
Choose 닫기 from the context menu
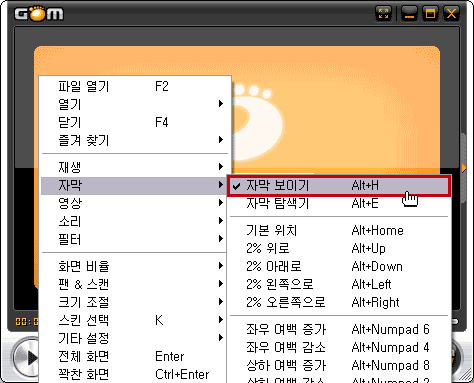click(x=136, y=122)
